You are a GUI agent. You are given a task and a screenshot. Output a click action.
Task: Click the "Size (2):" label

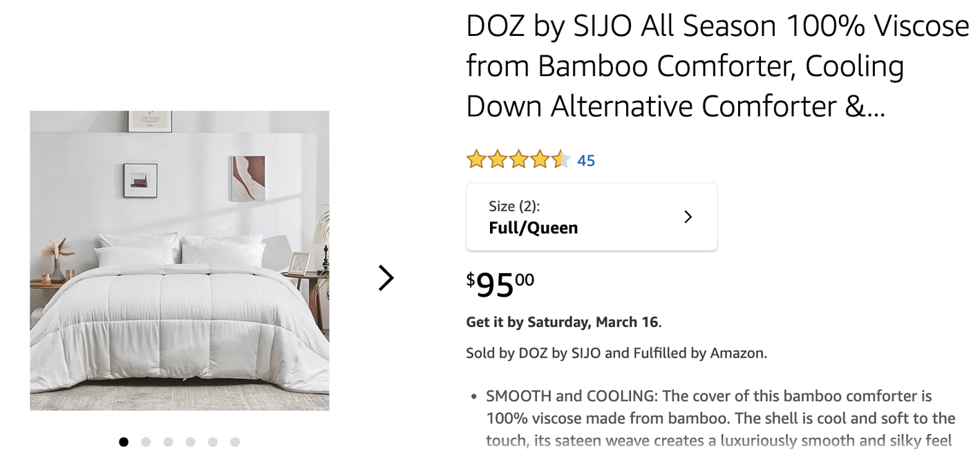(x=514, y=206)
